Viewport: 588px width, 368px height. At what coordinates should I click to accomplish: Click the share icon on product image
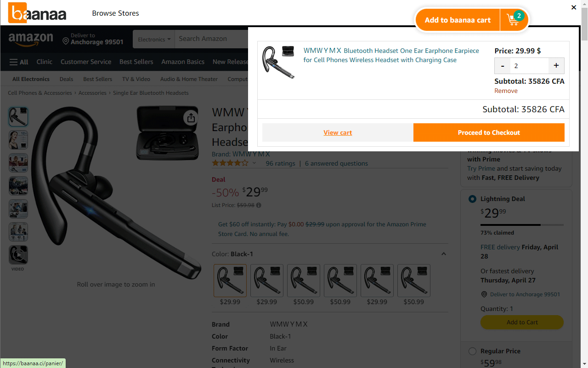191,118
